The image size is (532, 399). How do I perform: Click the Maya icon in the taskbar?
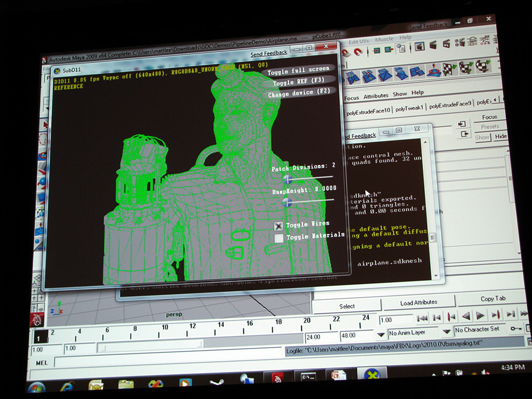coord(277,378)
